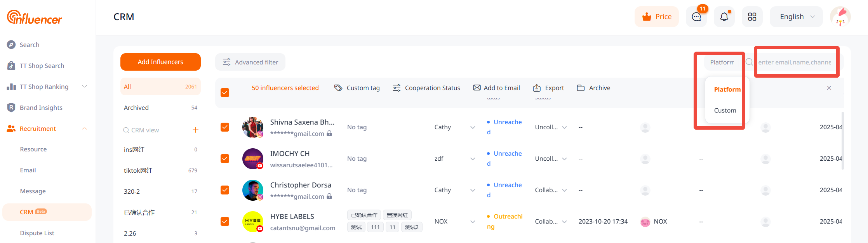The width and height of the screenshot is (868, 243).
Task: Uncheck the select-all influencers checkbox
Action: 225,92
